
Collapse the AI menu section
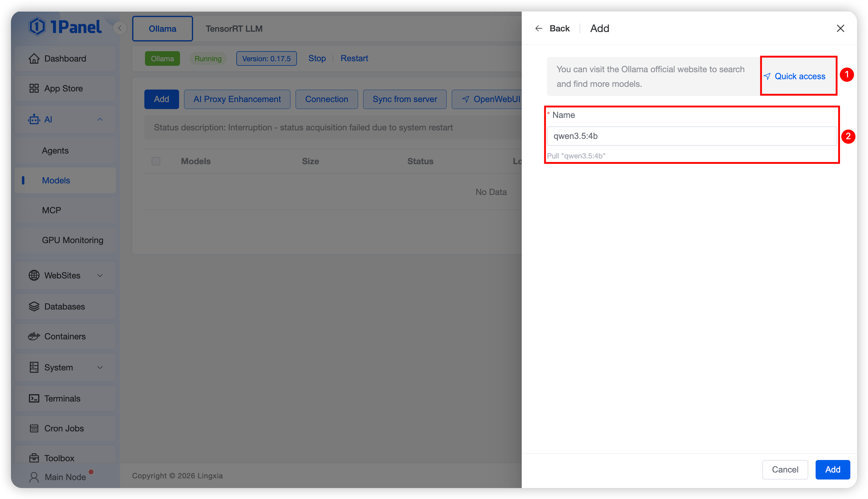pos(100,119)
